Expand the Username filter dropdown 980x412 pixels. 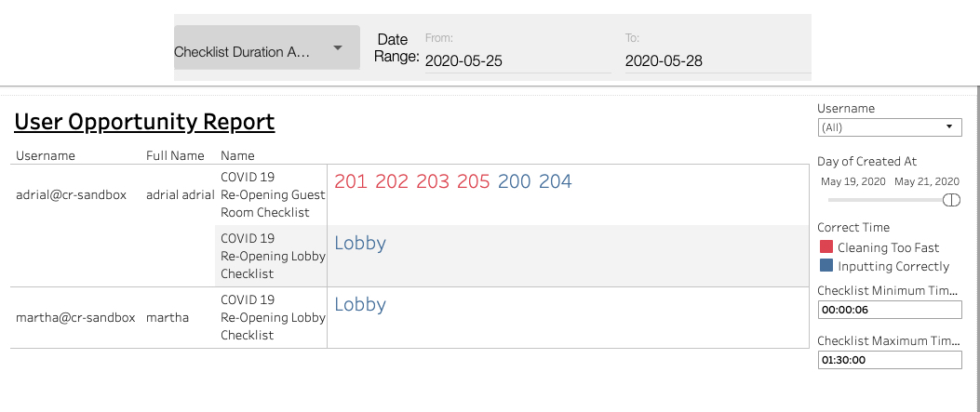click(889, 127)
